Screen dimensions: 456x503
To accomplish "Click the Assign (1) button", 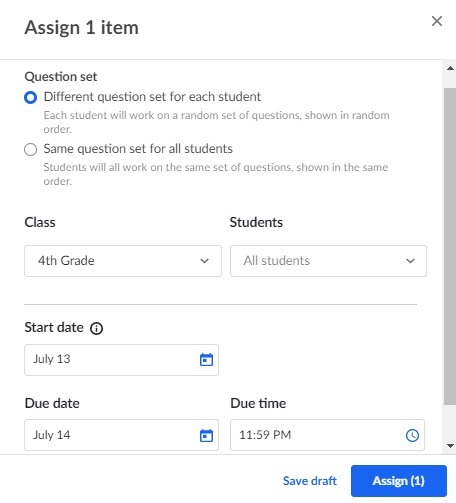I will pos(399,481).
